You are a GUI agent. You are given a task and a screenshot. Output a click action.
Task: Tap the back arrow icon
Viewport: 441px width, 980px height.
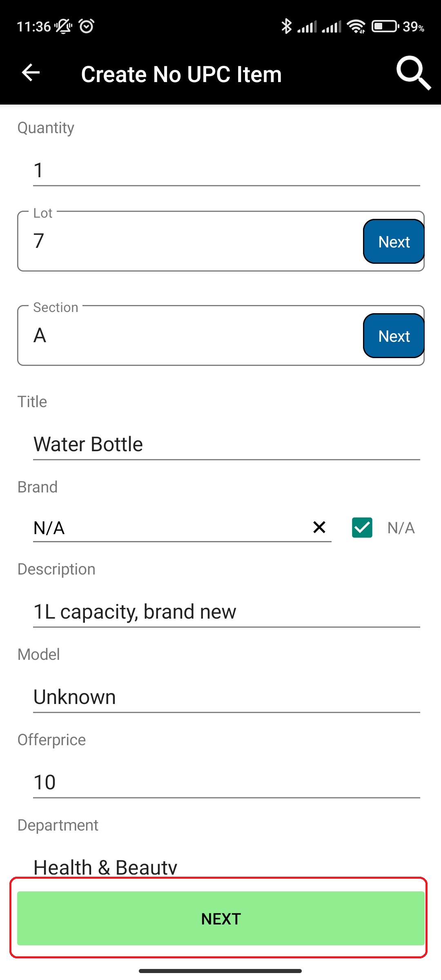click(31, 73)
